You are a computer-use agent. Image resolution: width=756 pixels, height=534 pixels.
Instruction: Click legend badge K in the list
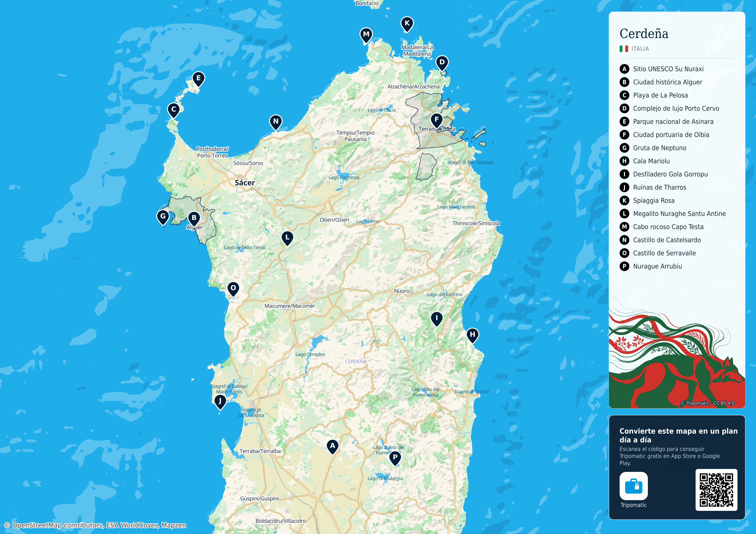click(624, 201)
